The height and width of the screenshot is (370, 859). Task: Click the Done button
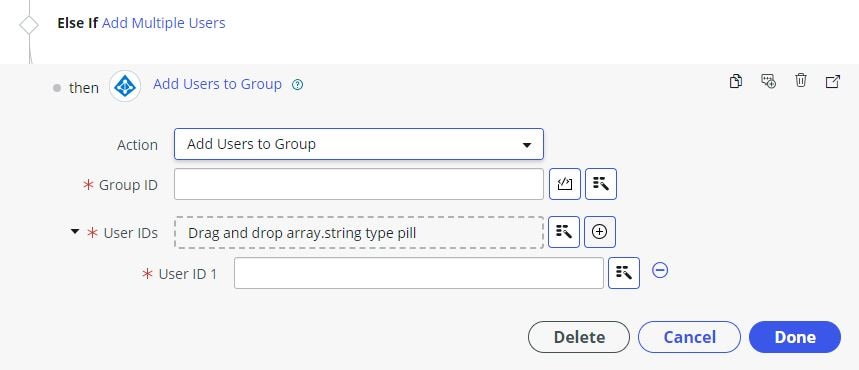point(795,337)
